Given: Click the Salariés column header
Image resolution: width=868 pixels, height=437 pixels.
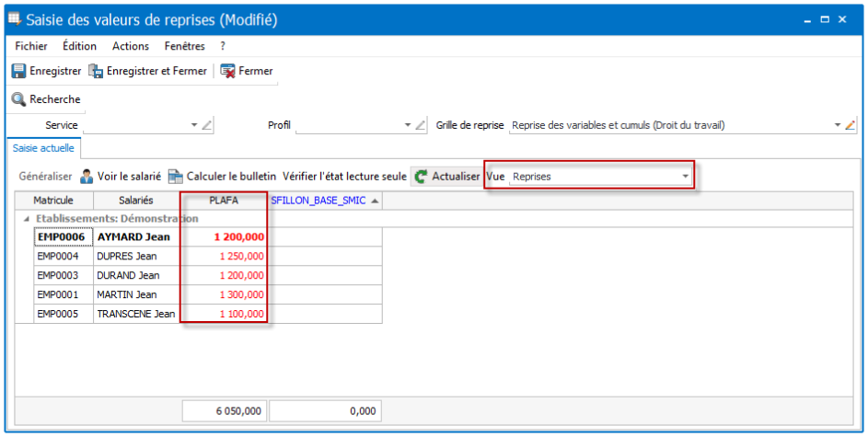Looking at the screenshot, I should point(136,201).
